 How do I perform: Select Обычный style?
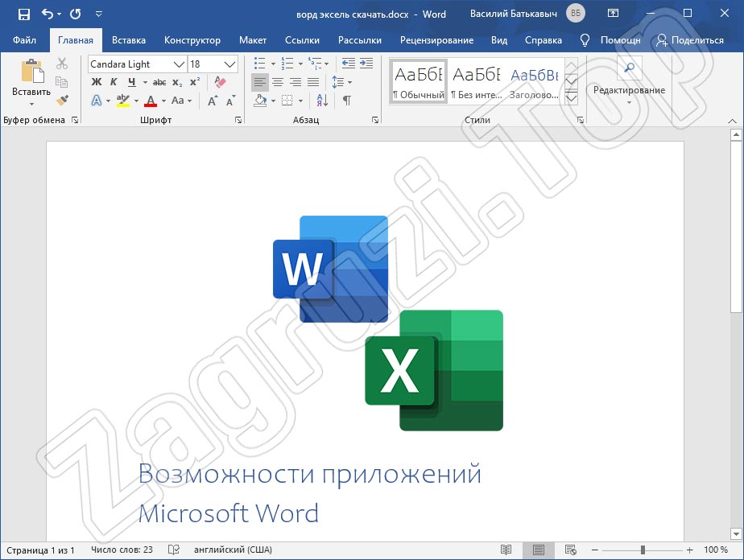(419, 81)
